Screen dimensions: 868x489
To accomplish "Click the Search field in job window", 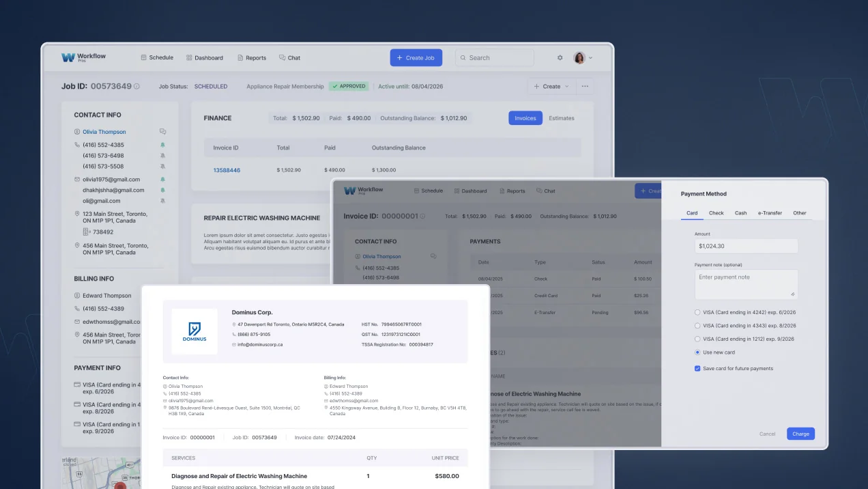I will click(x=495, y=58).
